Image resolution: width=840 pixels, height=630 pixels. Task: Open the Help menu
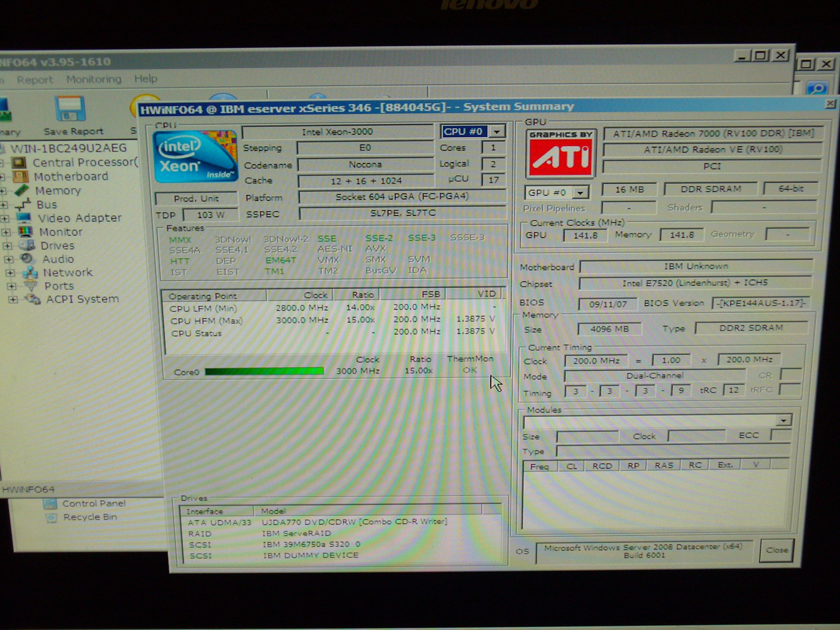pyautogui.click(x=146, y=79)
